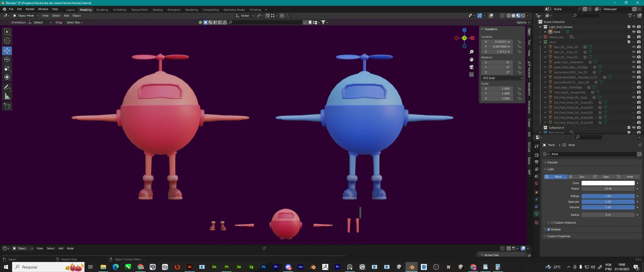Lock the Location X value

519,42
